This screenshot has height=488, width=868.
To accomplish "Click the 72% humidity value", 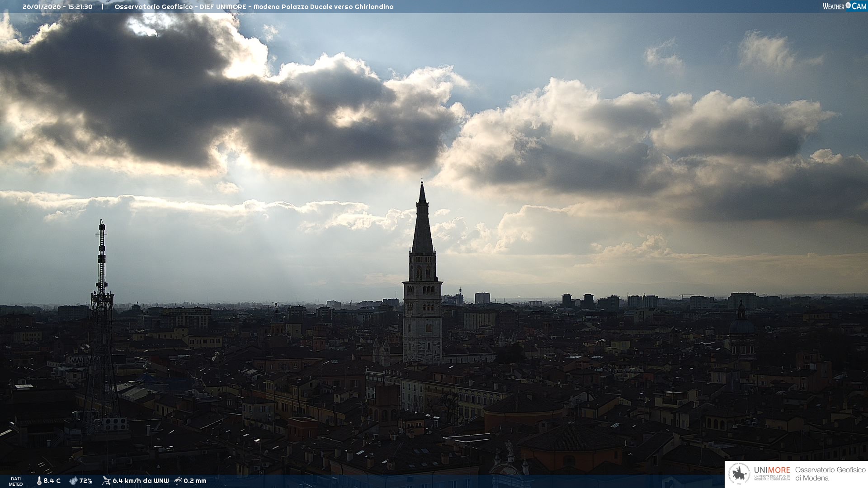I will (x=86, y=481).
